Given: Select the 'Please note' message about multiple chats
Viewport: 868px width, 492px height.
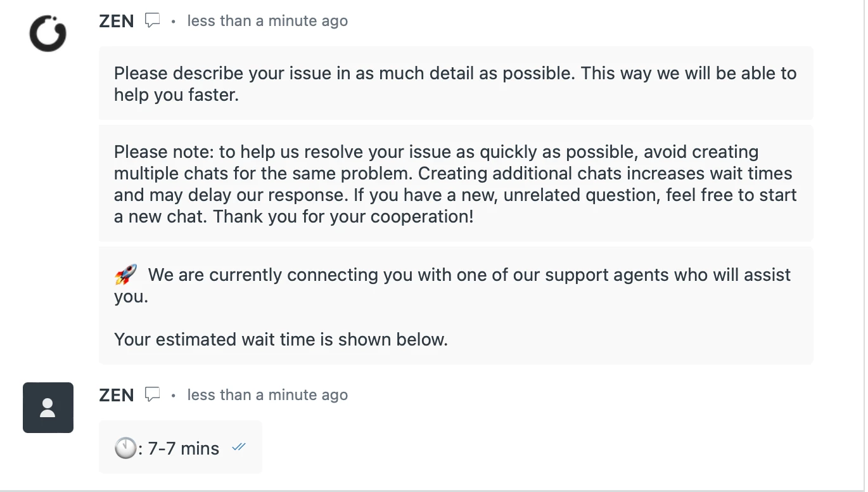Looking at the screenshot, I should [456, 183].
